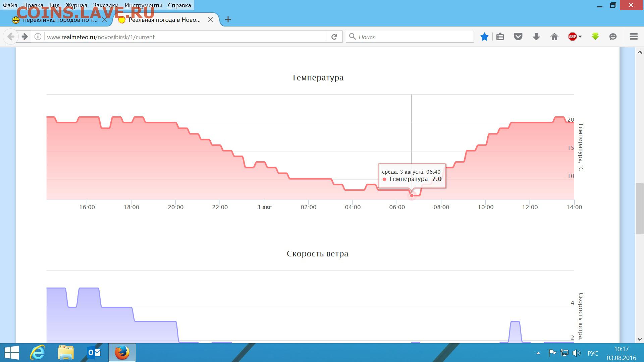Open Action Center flag icon
Screen dimensions: 644x362
tap(552, 353)
